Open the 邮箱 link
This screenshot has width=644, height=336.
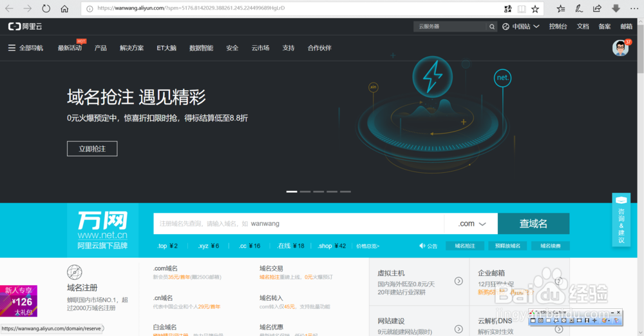[627, 26]
